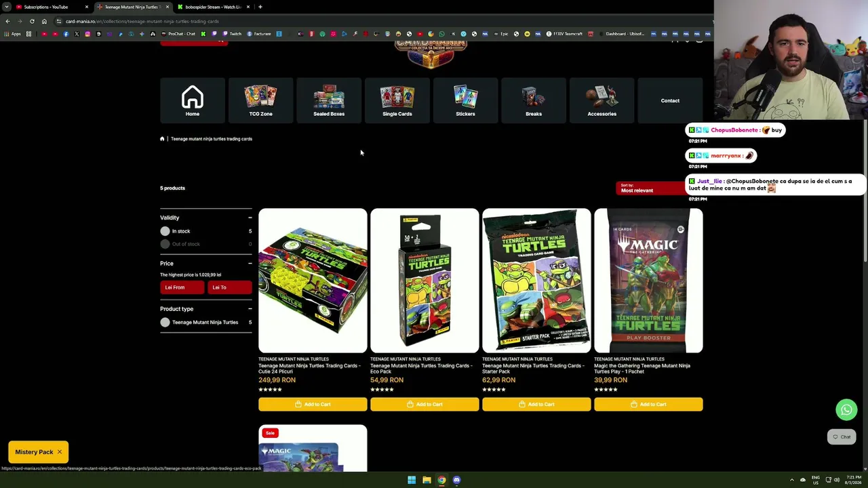Toggle the Out of stock filter
Viewport: 868px width, 488px height.
(165, 244)
